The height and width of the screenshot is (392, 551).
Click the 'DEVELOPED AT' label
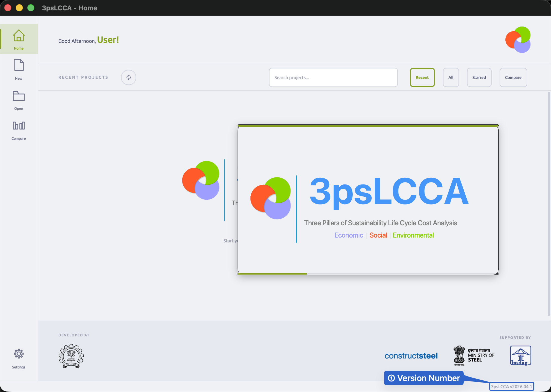coord(74,335)
